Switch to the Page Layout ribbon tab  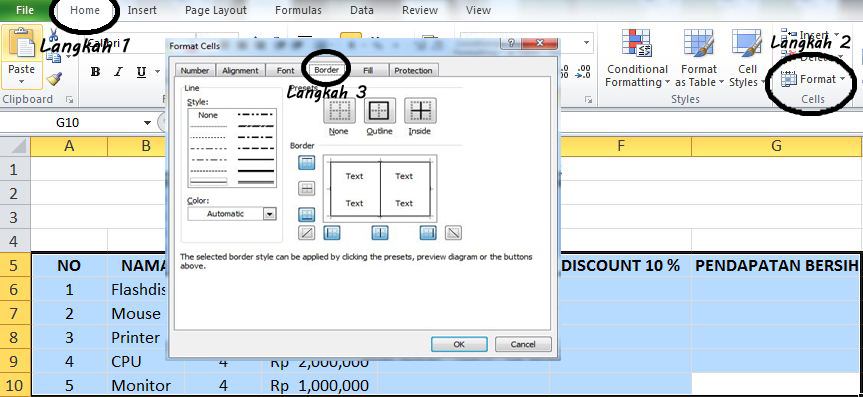pyautogui.click(x=216, y=10)
